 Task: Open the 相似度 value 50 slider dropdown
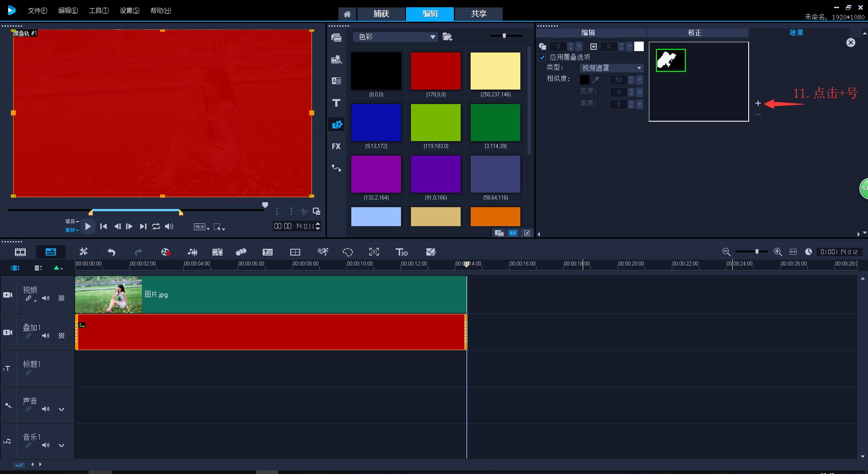click(639, 80)
